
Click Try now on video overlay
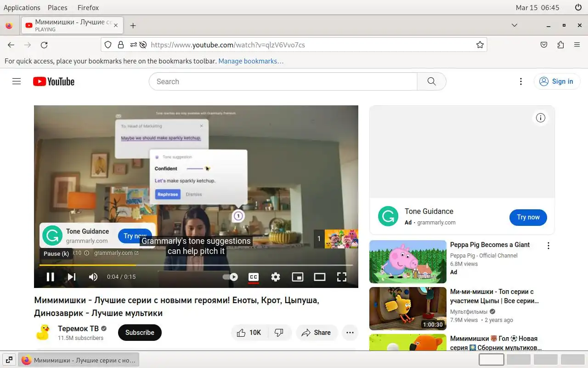pyautogui.click(x=135, y=236)
